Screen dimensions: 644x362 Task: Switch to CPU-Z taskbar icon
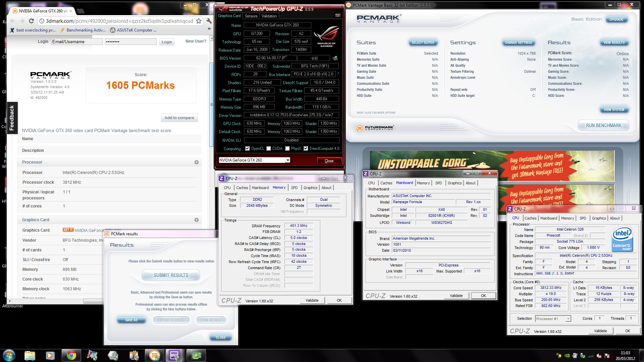[x=174, y=355]
